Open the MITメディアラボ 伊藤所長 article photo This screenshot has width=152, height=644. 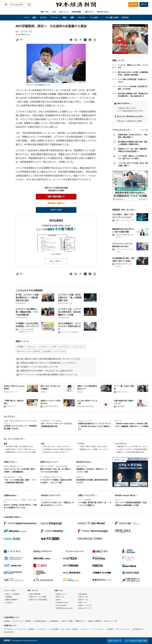click(56, 63)
